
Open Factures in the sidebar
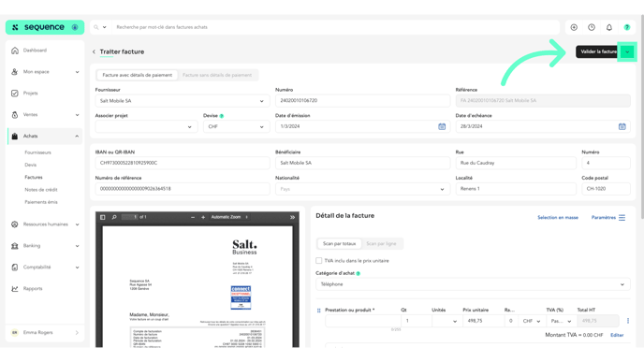34,178
